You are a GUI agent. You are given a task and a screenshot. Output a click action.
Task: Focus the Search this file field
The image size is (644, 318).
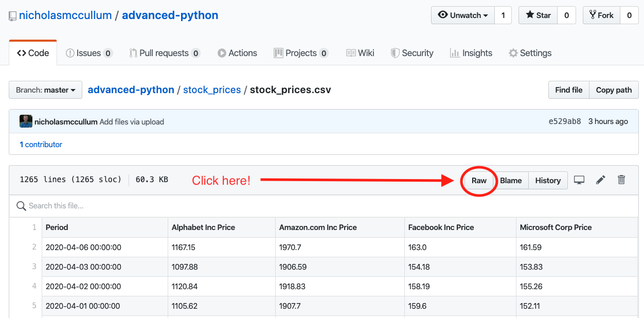coord(324,206)
